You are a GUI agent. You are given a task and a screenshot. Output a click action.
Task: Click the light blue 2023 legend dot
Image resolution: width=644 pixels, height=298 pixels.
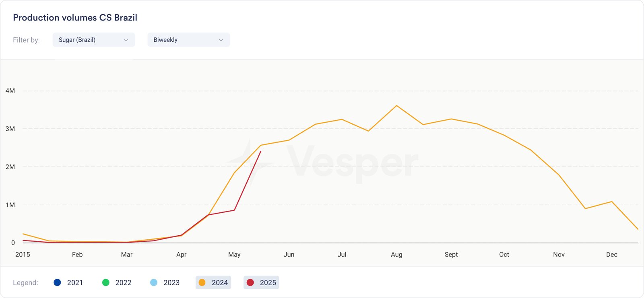pos(154,283)
